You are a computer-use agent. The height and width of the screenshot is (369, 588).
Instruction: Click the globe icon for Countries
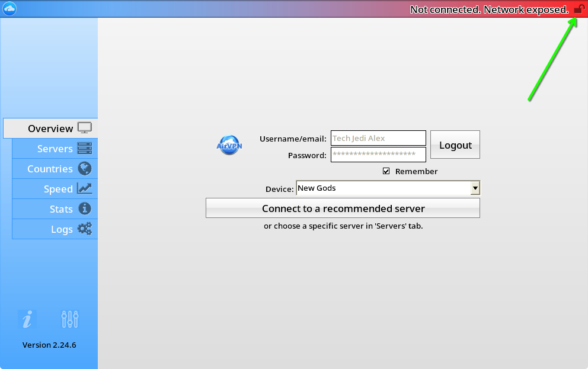85,169
